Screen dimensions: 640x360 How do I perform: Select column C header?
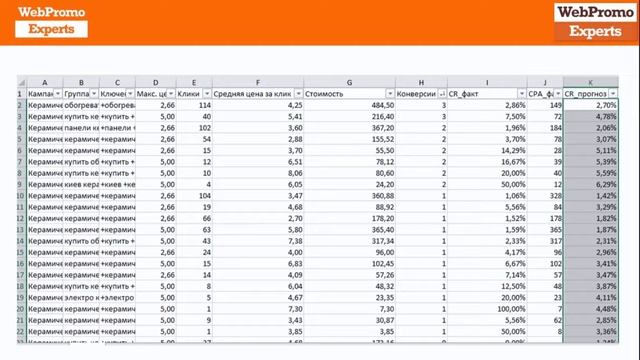click(117, 82)
